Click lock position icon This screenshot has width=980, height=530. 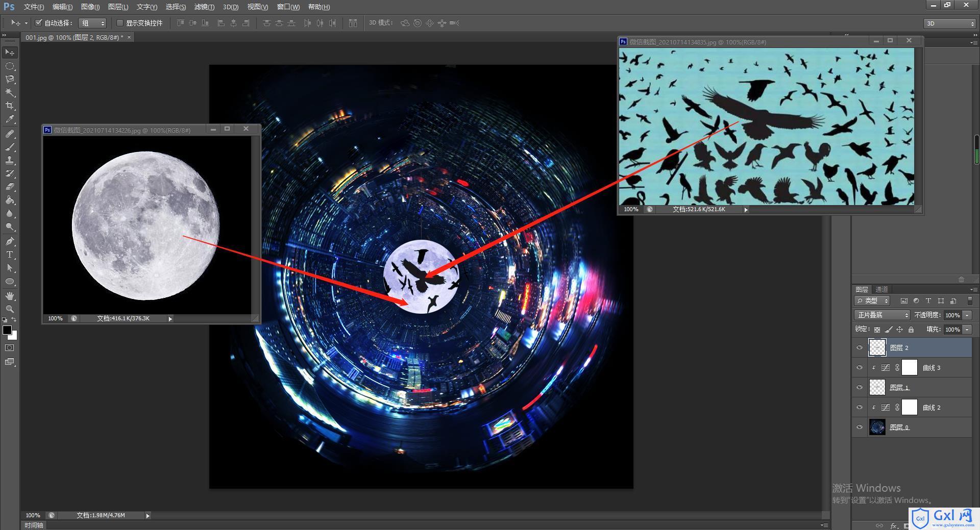pos(900,330)
